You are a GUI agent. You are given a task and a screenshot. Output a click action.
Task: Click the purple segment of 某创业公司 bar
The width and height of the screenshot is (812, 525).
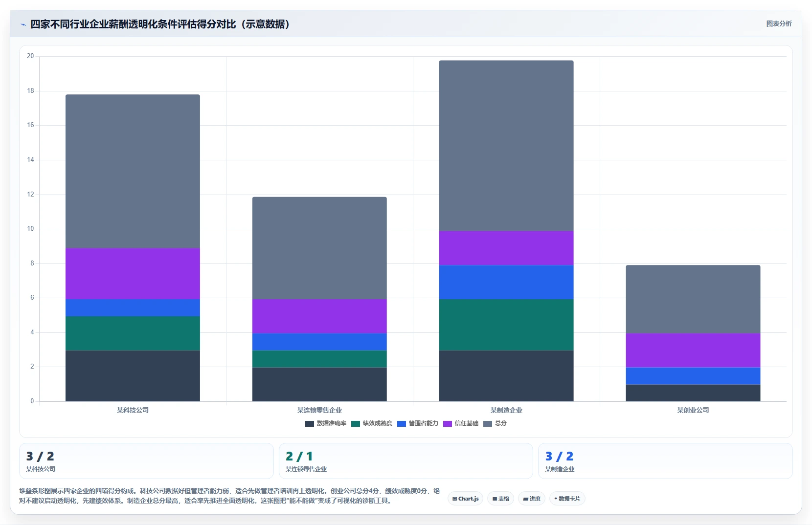point(693,350)
